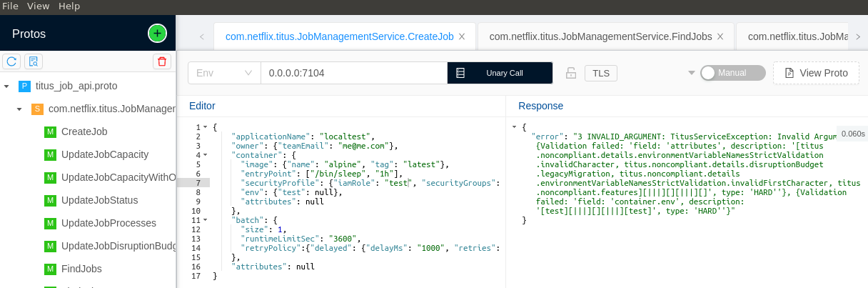Viewport: 868px width, 288px height.
Task: Open the View menu
Action: pyautogui.click(x=39, y=6)
